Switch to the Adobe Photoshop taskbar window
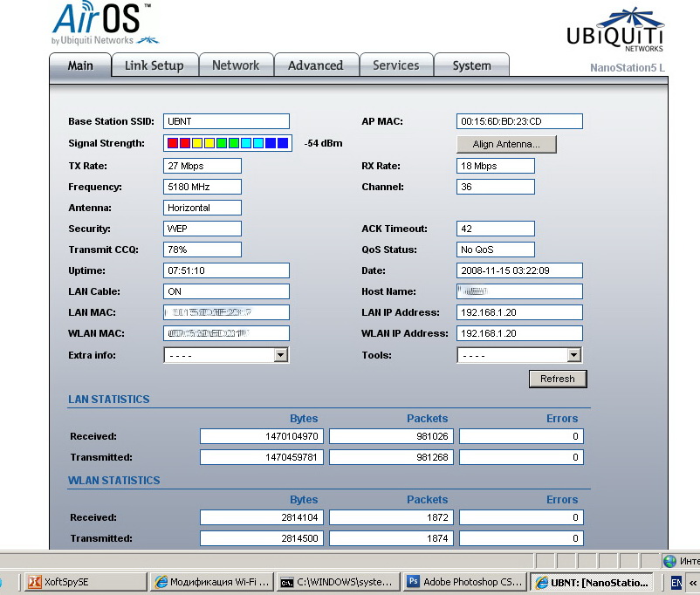Image resolution: width=700 pixels, height=595 pixels. (x=465, y=582)
